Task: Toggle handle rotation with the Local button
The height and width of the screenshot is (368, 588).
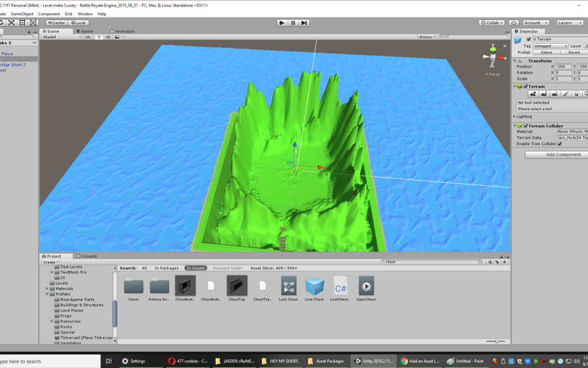Action: [x=78, y=23]
